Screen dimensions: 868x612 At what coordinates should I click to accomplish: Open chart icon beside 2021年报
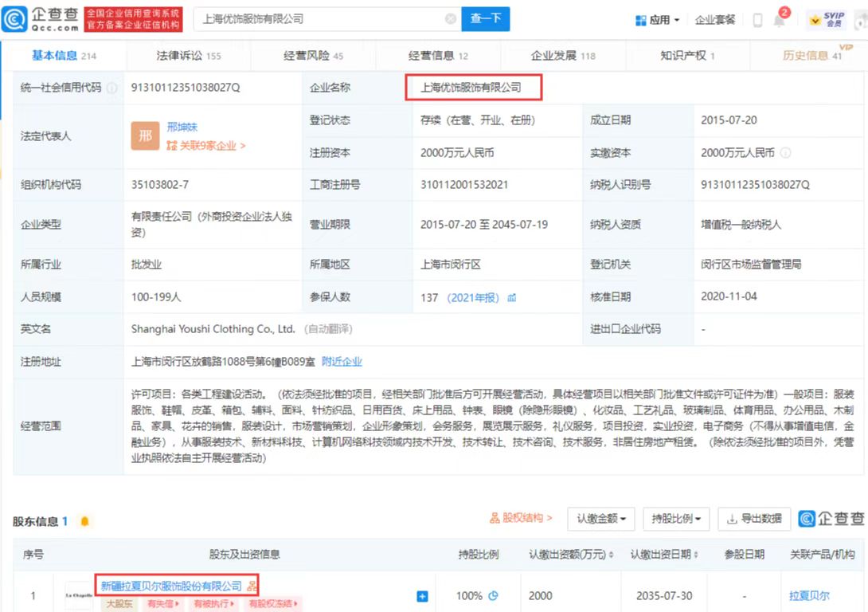511,298
